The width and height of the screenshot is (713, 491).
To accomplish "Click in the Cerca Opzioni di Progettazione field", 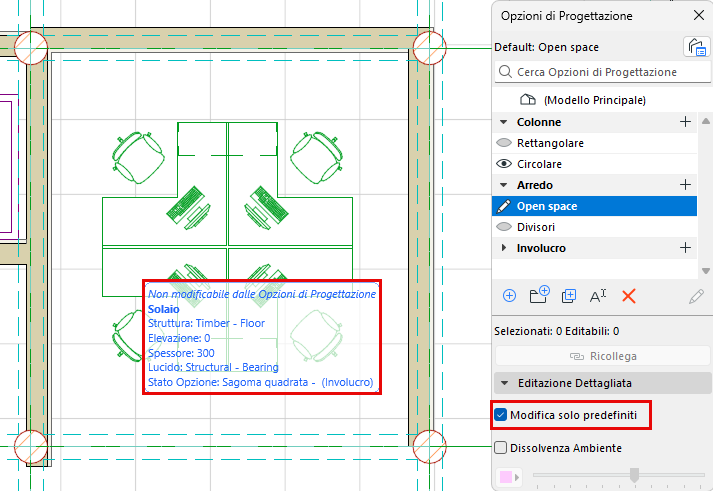I will pos(603,72).
